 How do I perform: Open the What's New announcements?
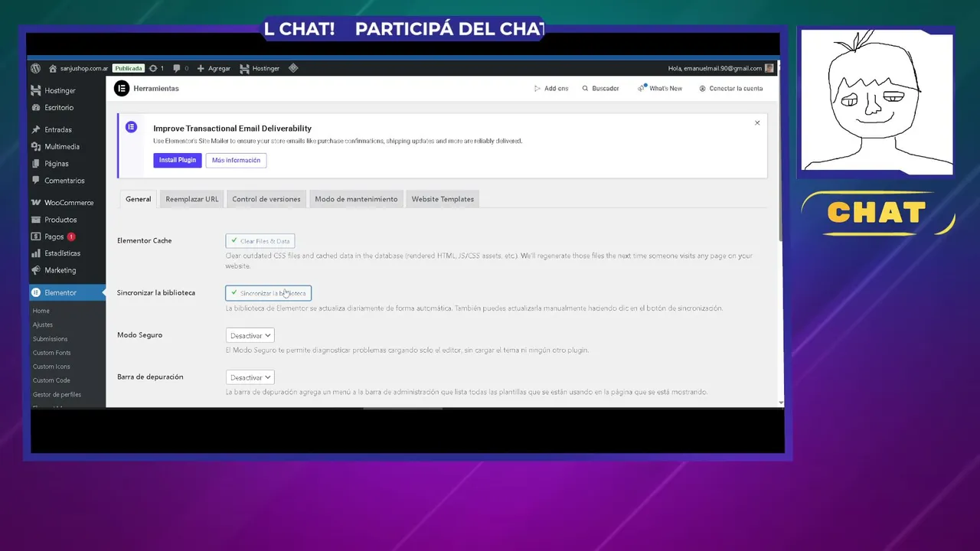click(660, 89)
